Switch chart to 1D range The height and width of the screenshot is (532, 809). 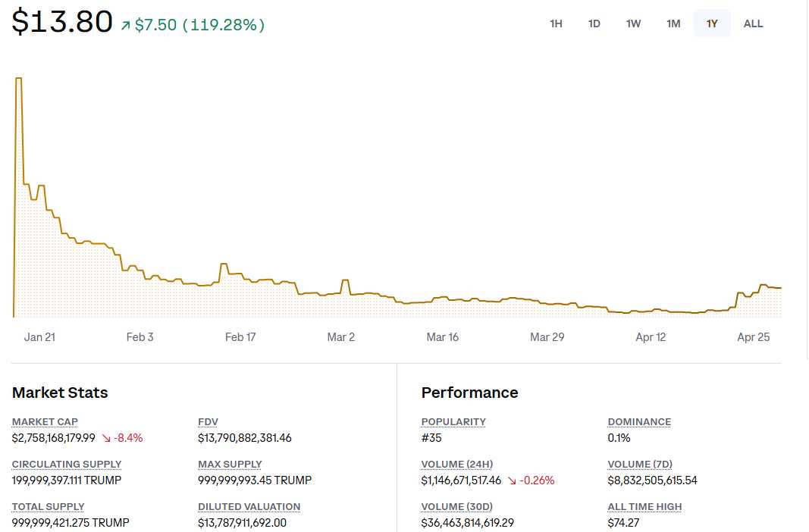tap(594, 23)
